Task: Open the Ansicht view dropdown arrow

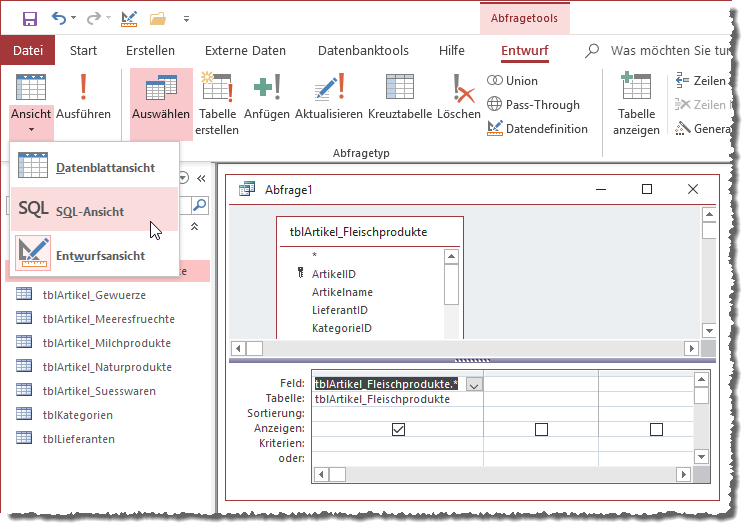Action: coord(31,129)
